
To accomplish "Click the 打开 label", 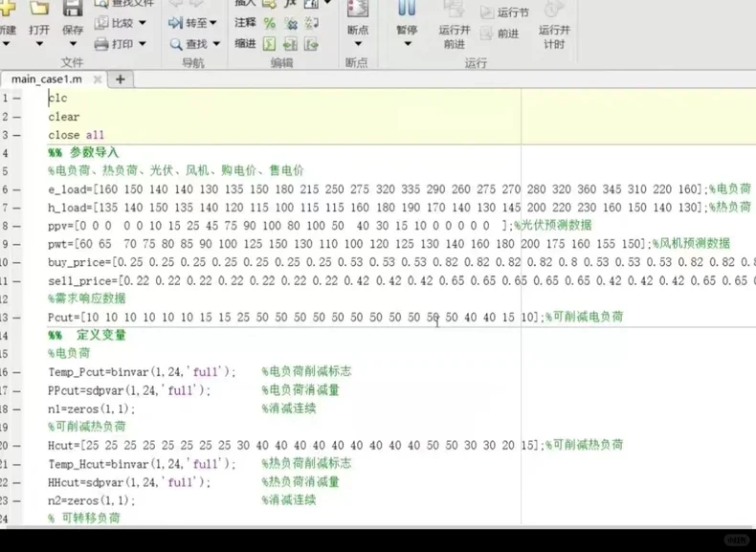I will click(x=39, y=30).
